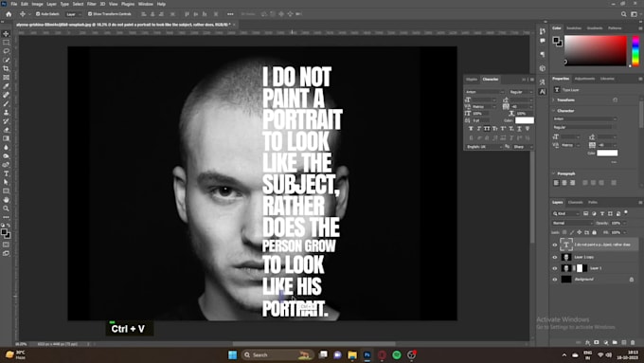Select the Zoom tool
The width and height of the screenshot is (644, 363).
[x=7, y=209]
